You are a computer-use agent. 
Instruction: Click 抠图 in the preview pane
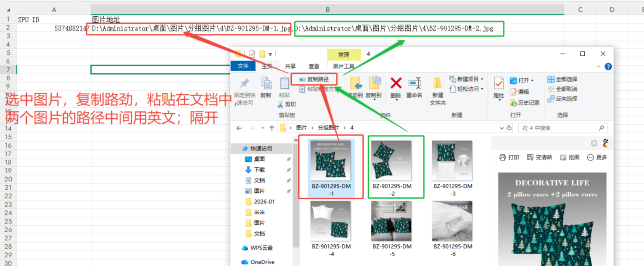coord(570,157)
